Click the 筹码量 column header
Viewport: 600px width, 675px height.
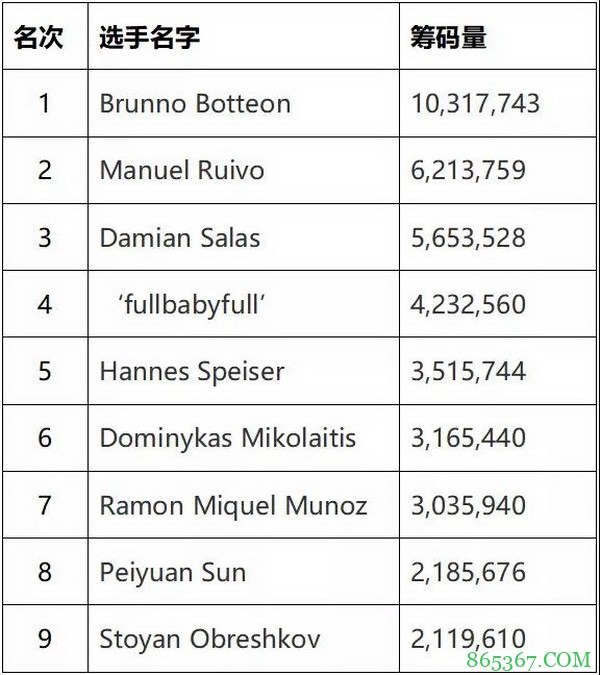(x=449, y=37)
